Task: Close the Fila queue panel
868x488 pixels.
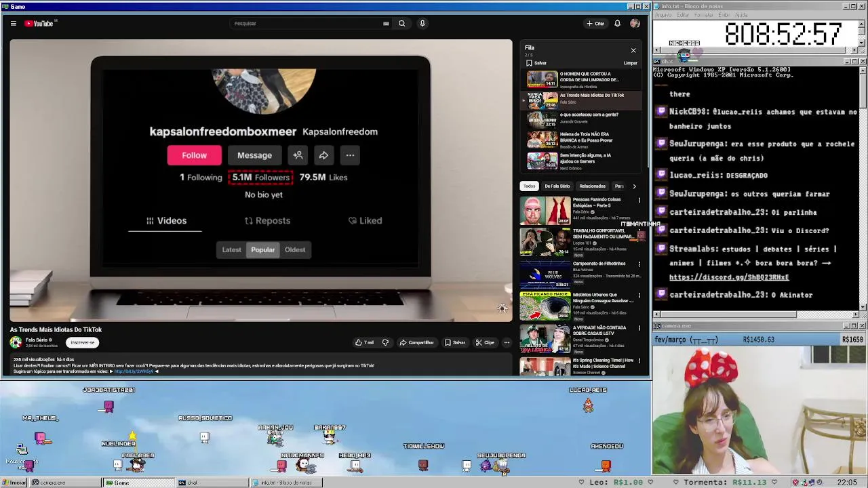Action: 633,50
